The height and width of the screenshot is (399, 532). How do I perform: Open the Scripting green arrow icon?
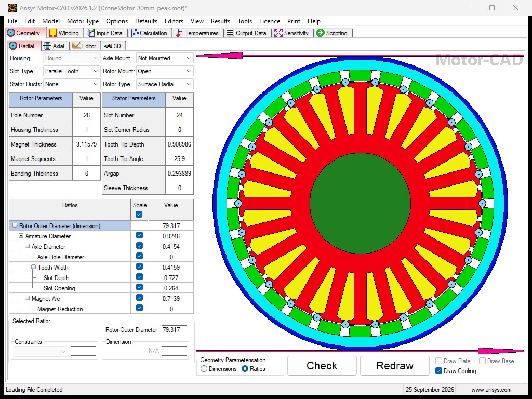point(320,33)
